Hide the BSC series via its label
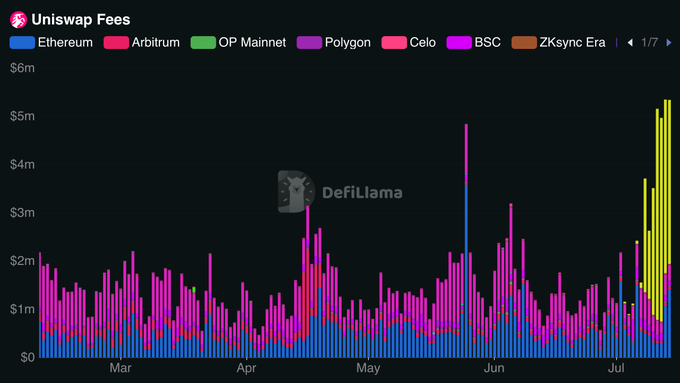The image size is (680, 383). click(487, 43)
